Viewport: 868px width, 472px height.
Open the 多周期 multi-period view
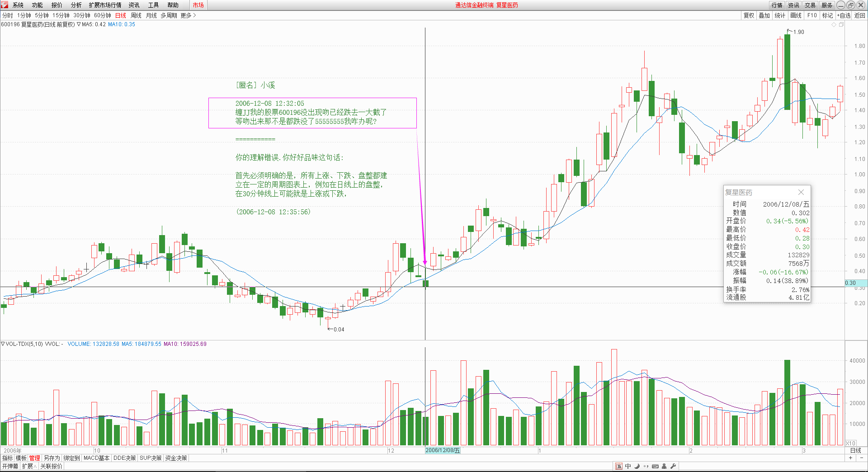point(169,15)
